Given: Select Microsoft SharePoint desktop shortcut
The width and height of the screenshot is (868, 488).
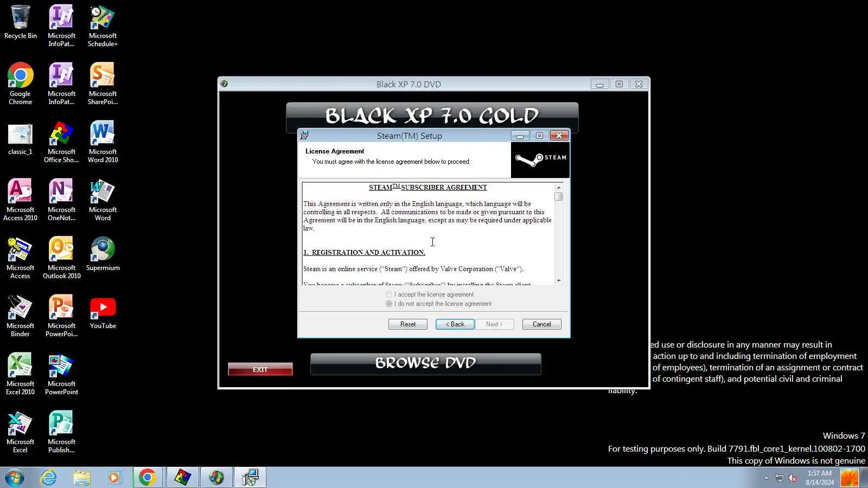Looking at the screenshot, I should pyautogui.click(x=103, y=83).
